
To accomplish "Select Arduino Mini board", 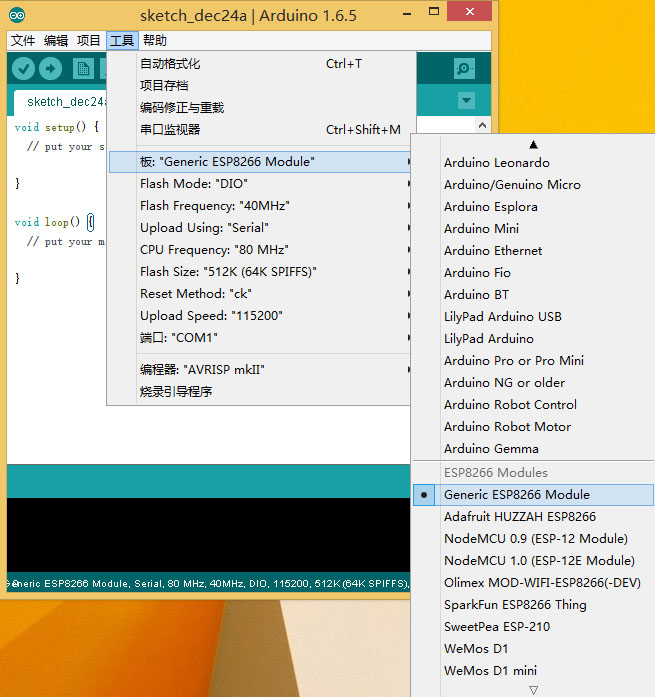I will click(x=534, y=228).
